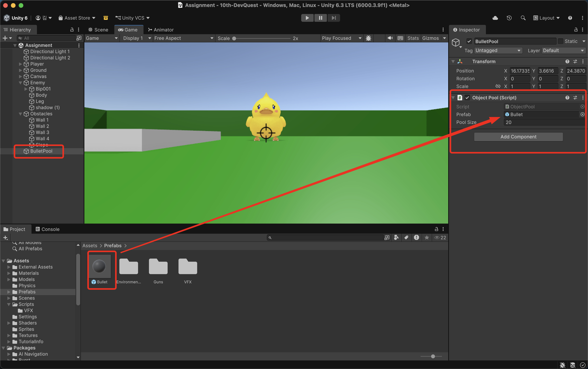This screenshot has height=369, width=588.
Task: Collapse the Enemy object in Hierarchy
Action: pyautogui.click(x=20, y=83)
